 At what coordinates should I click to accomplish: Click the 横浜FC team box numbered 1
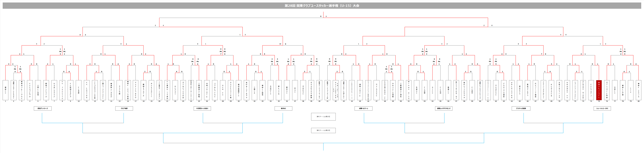pyautogui.click(x=6, y=90)
